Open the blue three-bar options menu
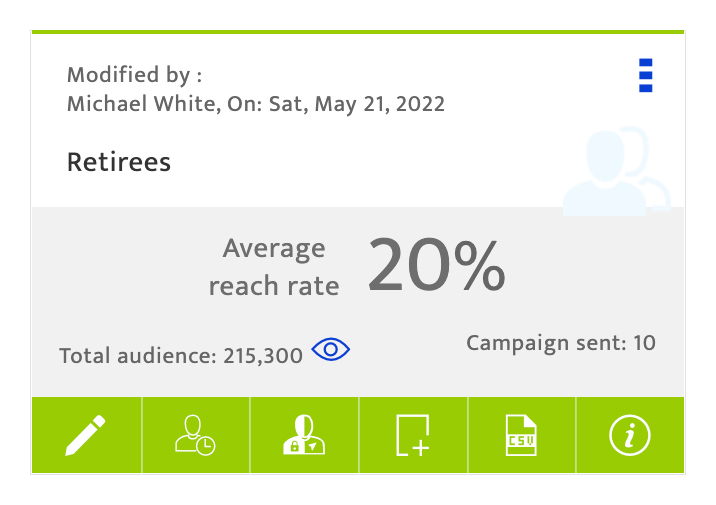The width and height of the screenshot is (716, 505). [x=646, y=75]
